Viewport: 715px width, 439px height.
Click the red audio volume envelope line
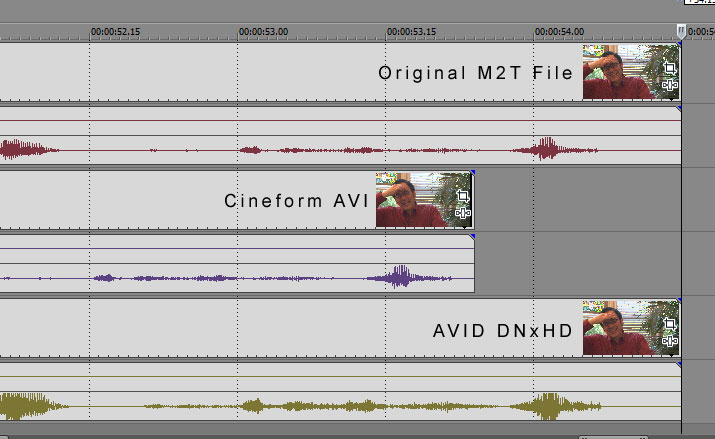340,121
